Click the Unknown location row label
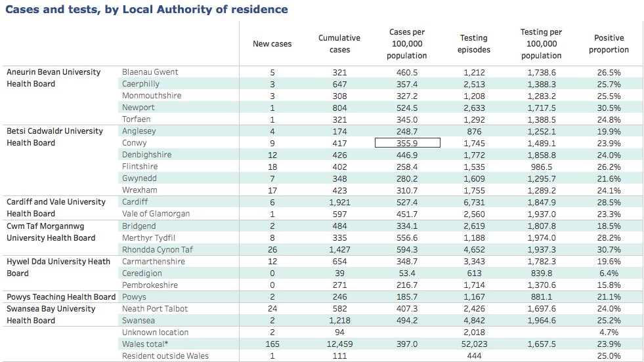This screenshot has width=644, height=362. coord(155,332)
